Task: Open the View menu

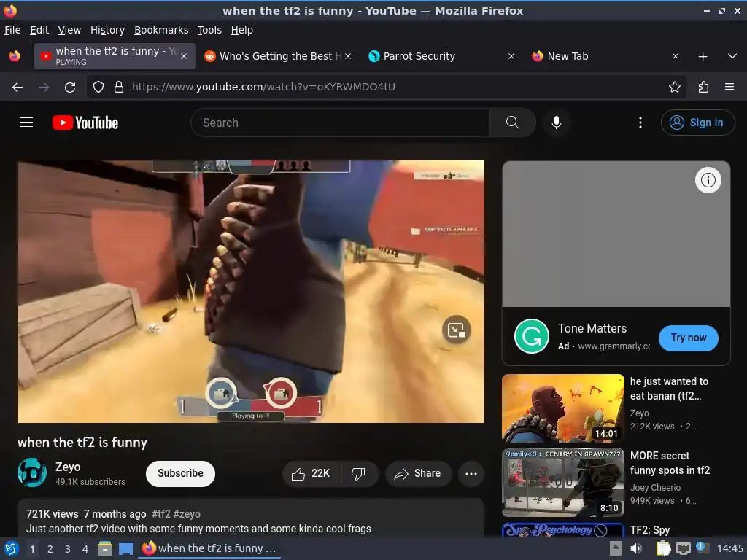Action: click(69, 30)
